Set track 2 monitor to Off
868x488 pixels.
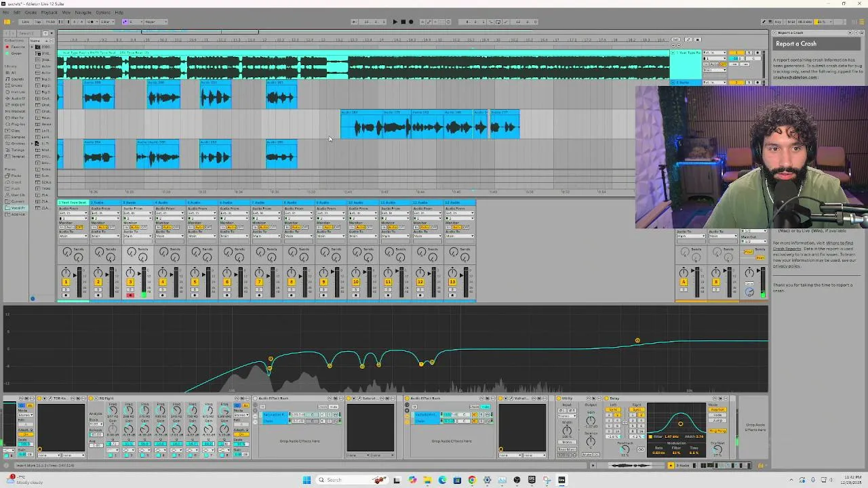coord(111,227)
